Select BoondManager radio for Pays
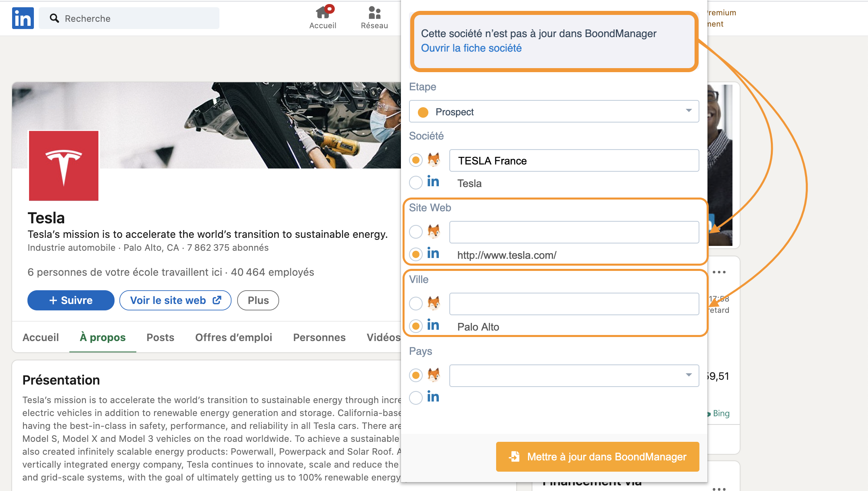This screenshot has height=491, width=868. 416,375
